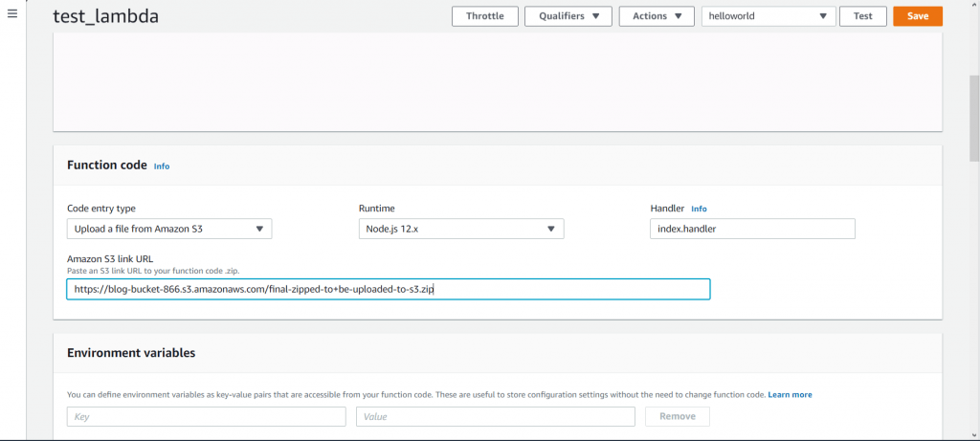The image size is (980, 441).
Task: Open the hamburger navigation menu
Action: [12, 15]
